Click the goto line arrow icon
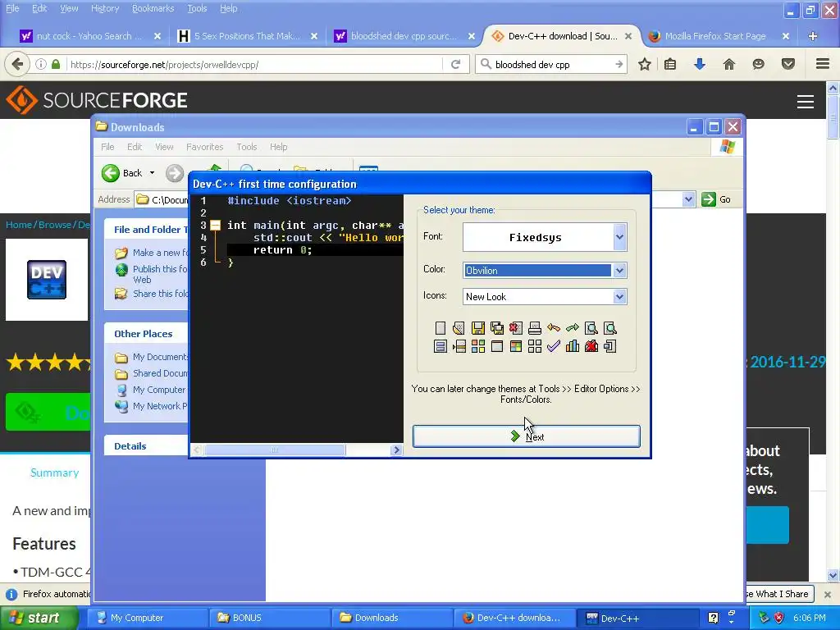This screenshot has height=630, width=840. point(459,347)
